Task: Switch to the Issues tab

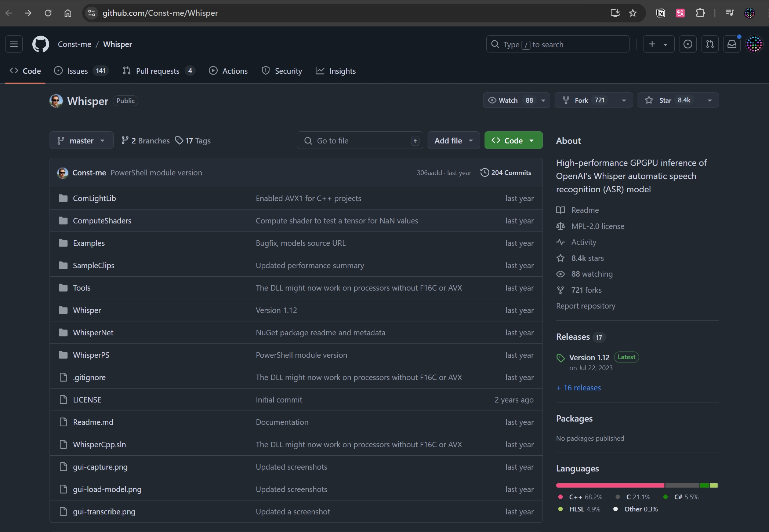Action: [81, 71]
